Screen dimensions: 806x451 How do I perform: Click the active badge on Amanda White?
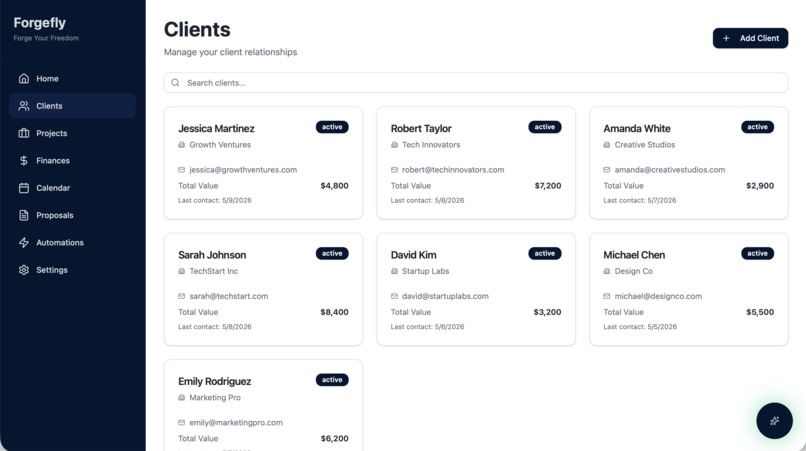[x=757, y=127]
